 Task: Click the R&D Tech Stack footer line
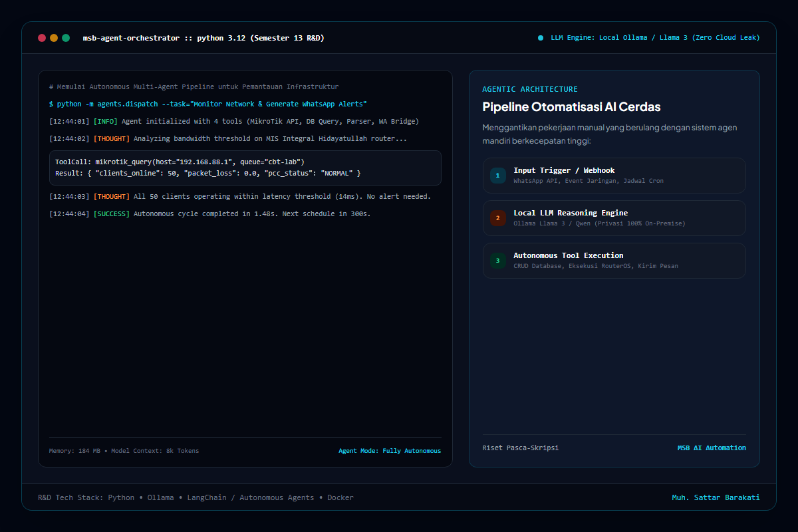pos(196,497)
